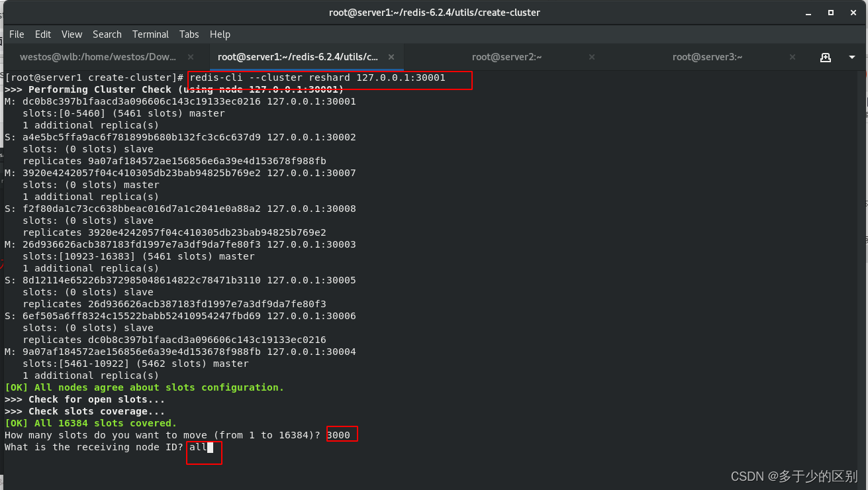Screen dimensions: 868x490
Task: Open the Edit menu
Action: [43, 34]
